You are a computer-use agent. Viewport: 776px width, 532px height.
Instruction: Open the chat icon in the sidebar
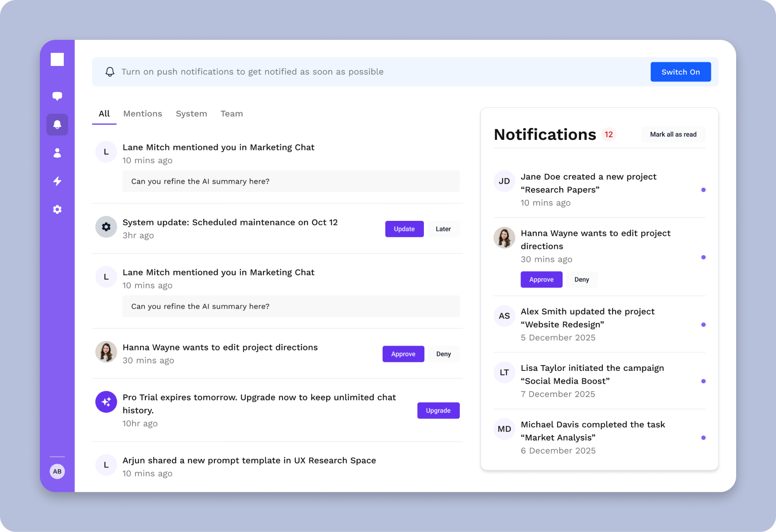point(57,96)
